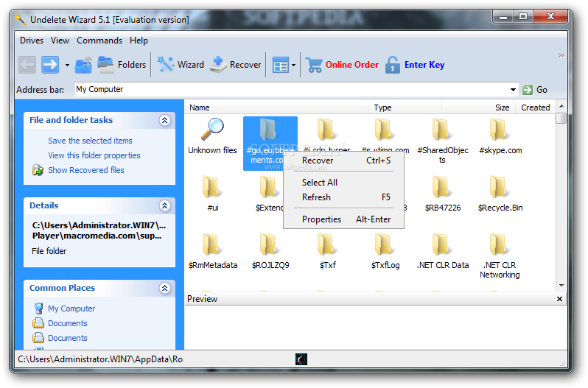Select the $Recycle.Bin folder
Viewport: 588px width, 388px height.
tap(500, 194)
